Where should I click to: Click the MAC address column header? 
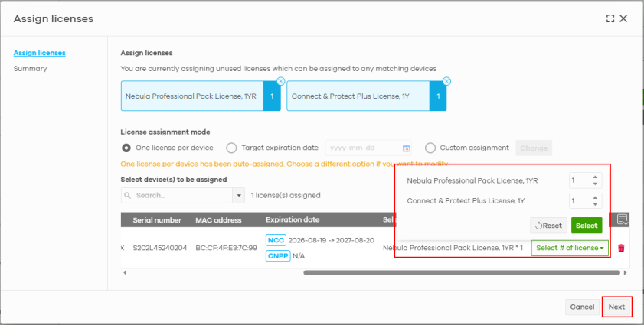218,220
